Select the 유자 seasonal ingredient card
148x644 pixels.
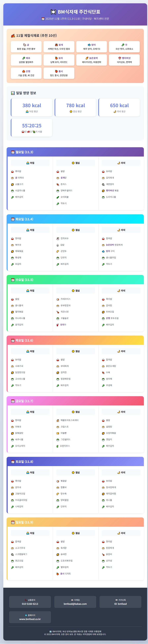59,60
